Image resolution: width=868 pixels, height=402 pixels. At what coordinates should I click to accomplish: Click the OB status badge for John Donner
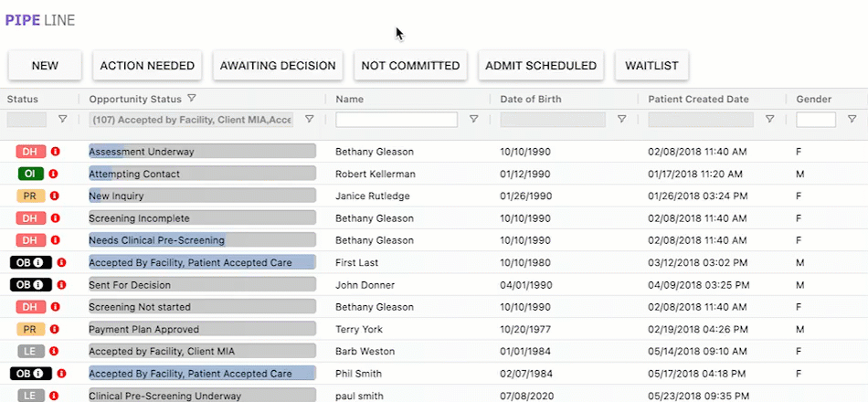click(x=31, y=285)
